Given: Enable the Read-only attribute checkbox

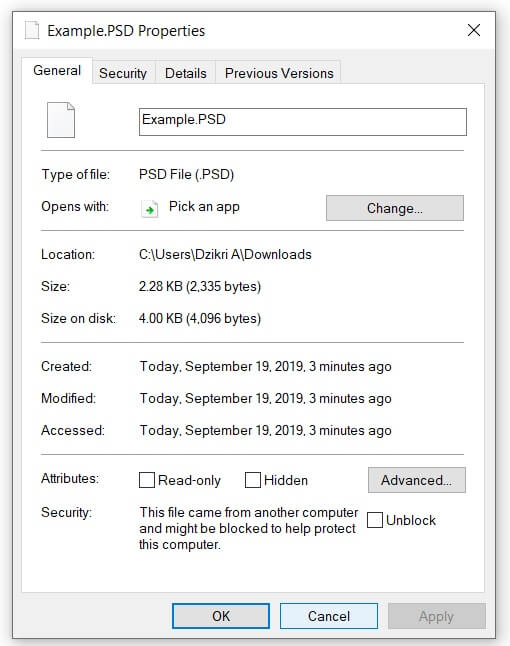Looking at the screenshot, I should [x=147, y=480].
